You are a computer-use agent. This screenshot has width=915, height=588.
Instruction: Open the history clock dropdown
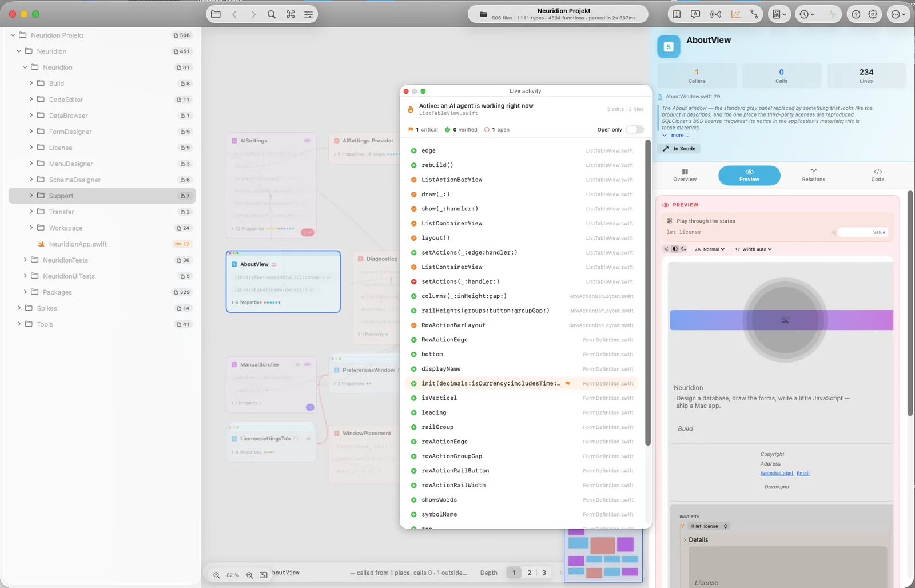[x=807, y=14]
